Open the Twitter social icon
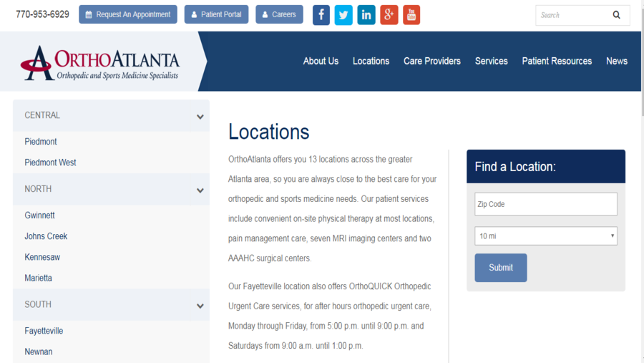This screenshot has height=363, width=644. pyautogui.click(x=343, y=15)
